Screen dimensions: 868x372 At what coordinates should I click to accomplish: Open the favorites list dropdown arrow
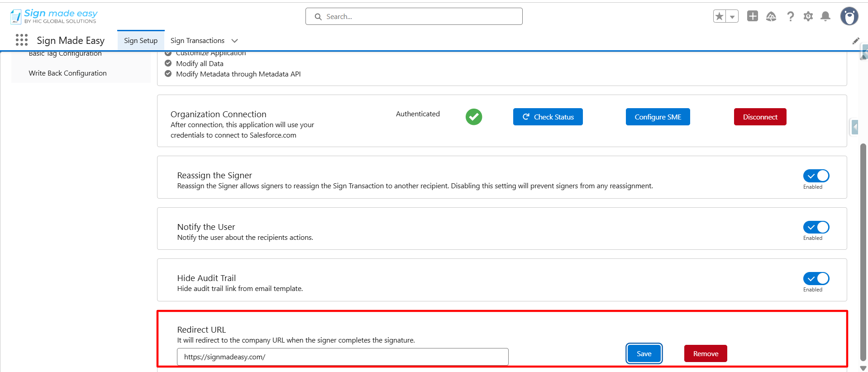(732, 16)
